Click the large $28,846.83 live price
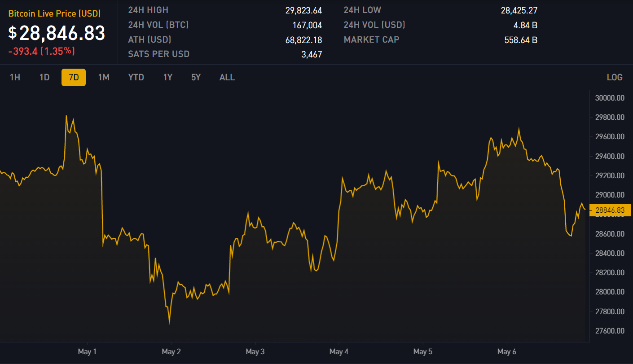Screen dimensions: 633x364 (57, 33)
